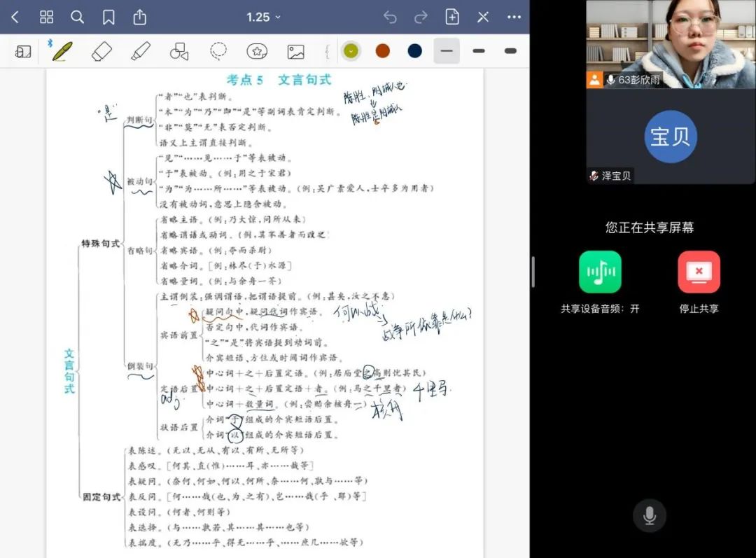Viewport: 756px width, 558px height.
Task: Select the shapes tool
Action: 179,51
